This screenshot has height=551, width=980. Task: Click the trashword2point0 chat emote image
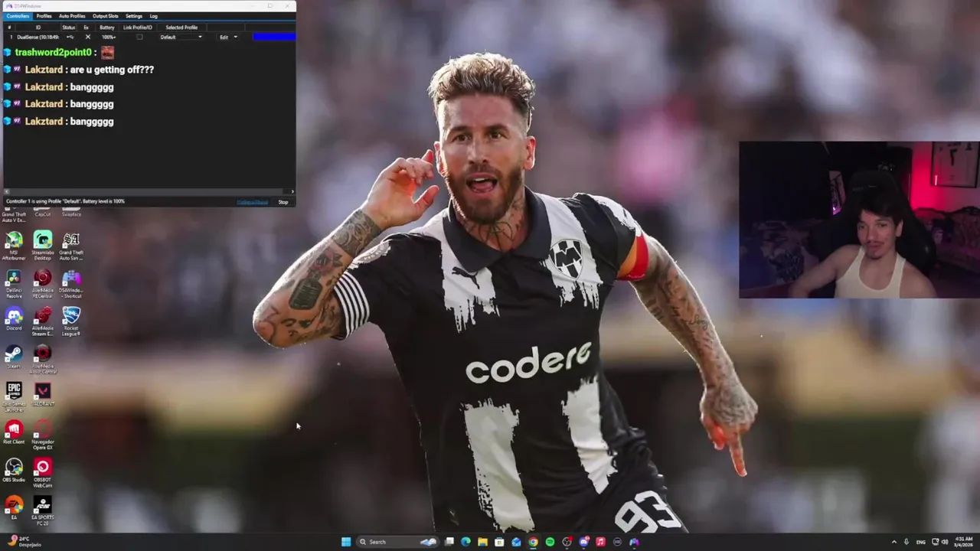coord(107,52)
